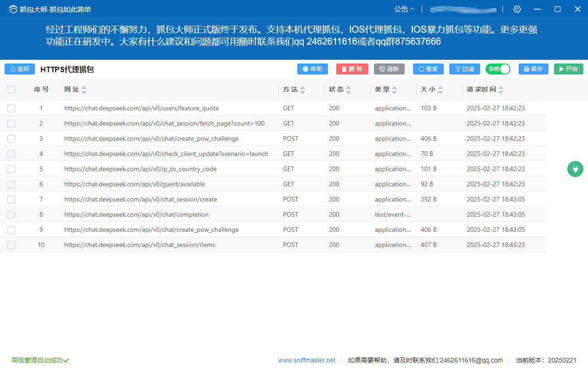Sort by the 类型 column arrows
588x368 pixels.
click(x=394, y=90)
